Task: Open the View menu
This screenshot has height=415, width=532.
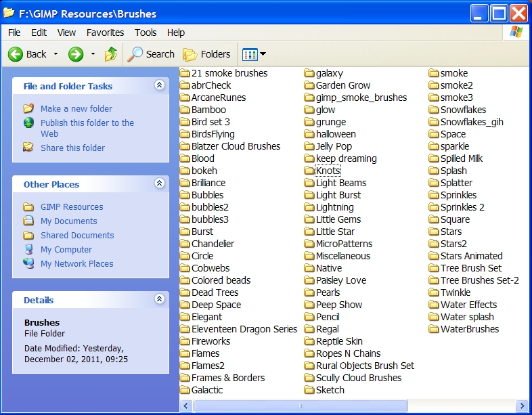Action: click(66, 32)
